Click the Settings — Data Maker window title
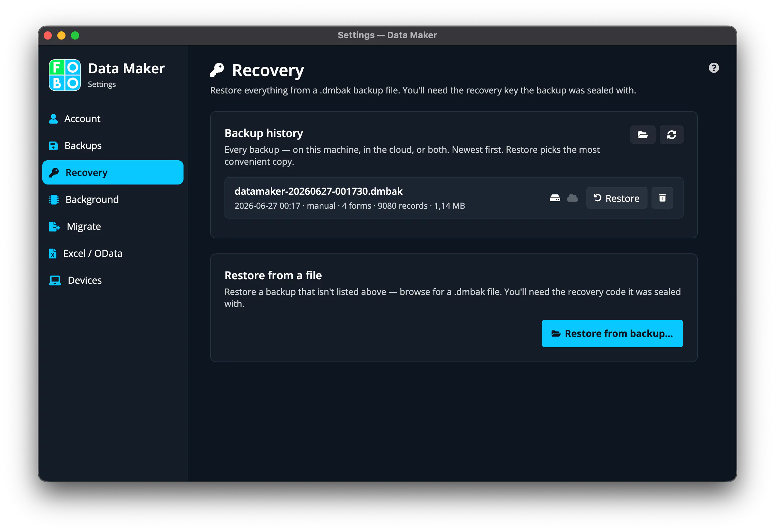This screenshot has height=532, width=775. pyautogui.click(x=387, y=35)
